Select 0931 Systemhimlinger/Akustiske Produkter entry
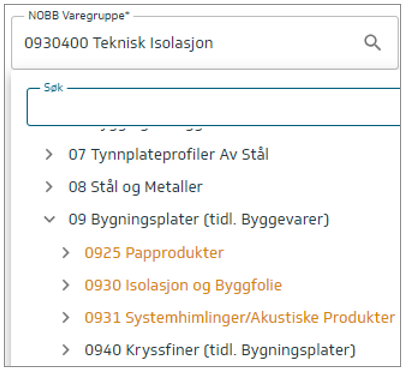This screenshot has width=406, height=371. click(x=240, y=317)
